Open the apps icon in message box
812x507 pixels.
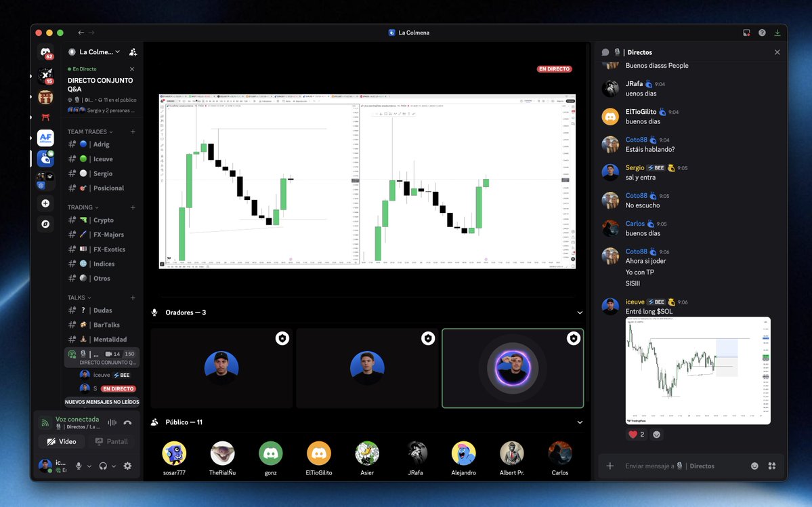[771, 466]
